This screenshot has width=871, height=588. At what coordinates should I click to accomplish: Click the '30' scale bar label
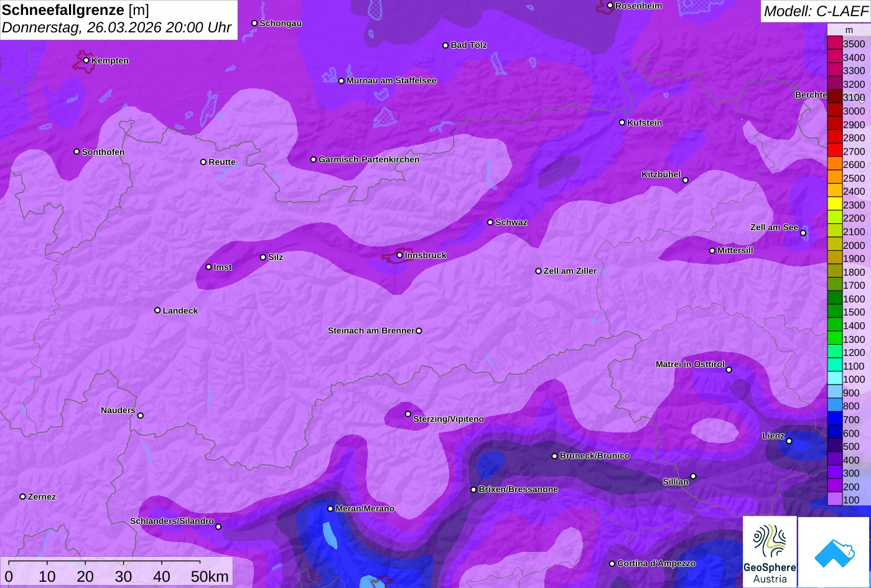[123, 577]
